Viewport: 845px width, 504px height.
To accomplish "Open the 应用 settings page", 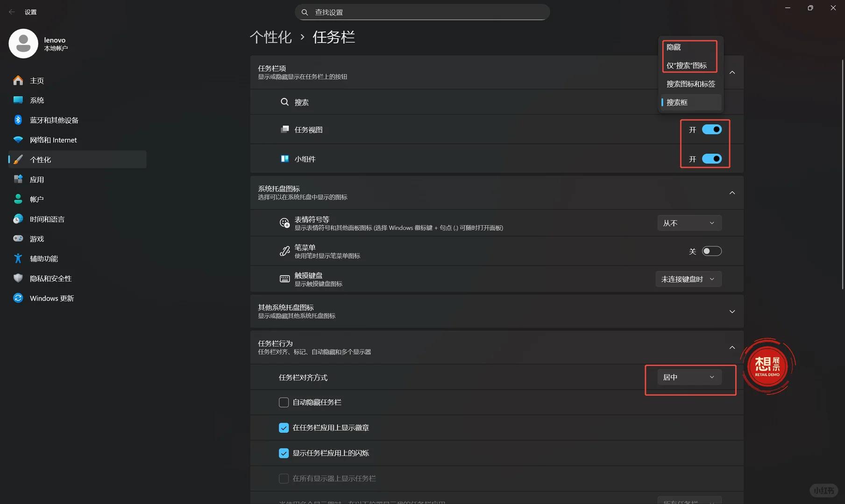I will (x=37, y=179).
